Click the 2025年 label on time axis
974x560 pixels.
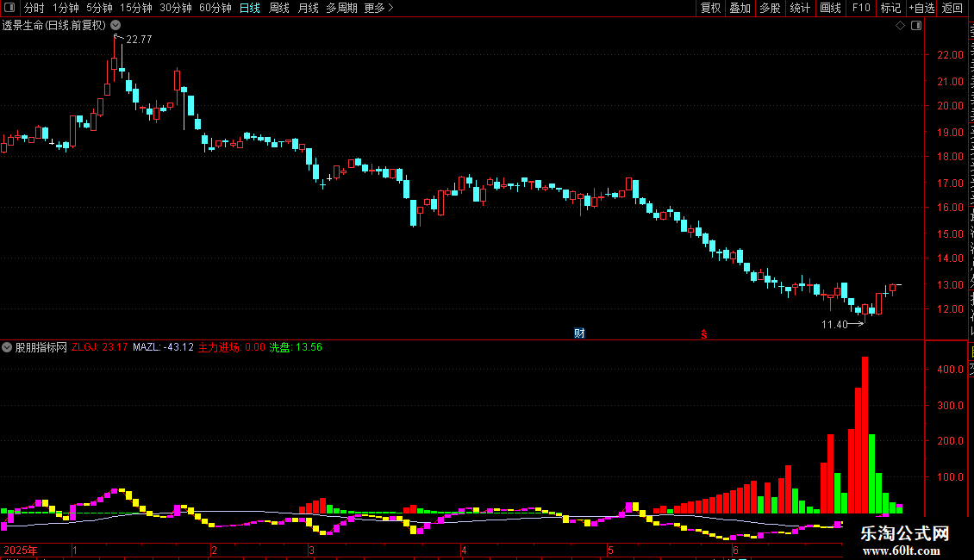[21, 550]
